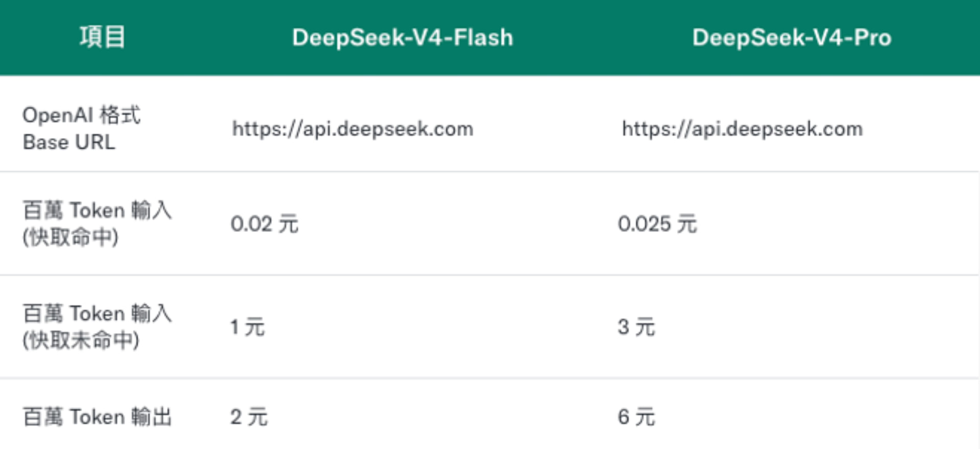Open the Pro column api.deepseek.com URL

pyautogui.click(x=742, y=129)
